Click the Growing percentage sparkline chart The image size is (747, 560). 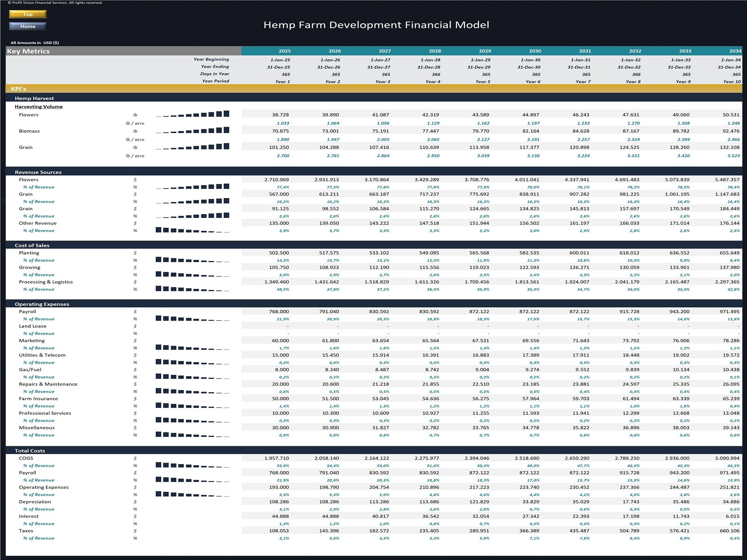pyautogui.click(x=192, y=274)
